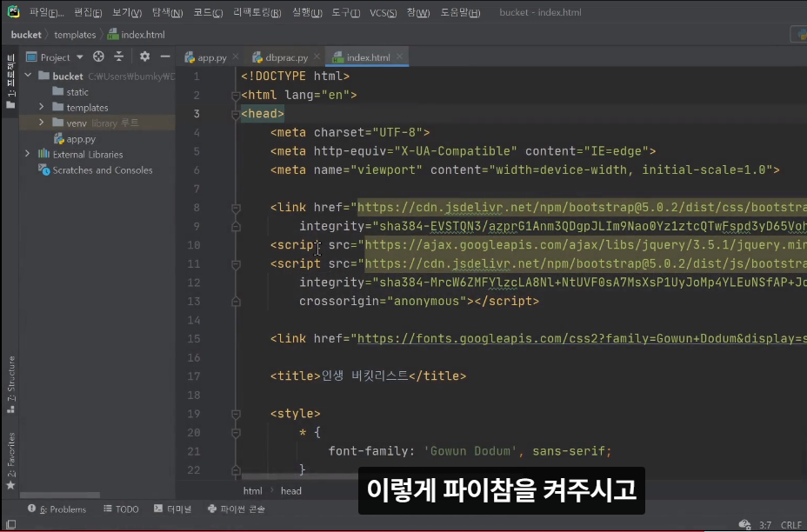Open the 터미널 tool window

coord(172,509)
